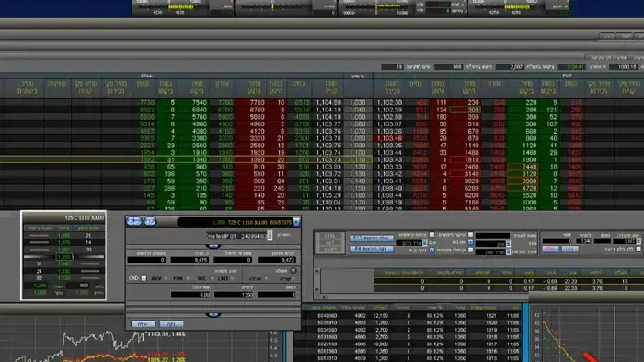Click the volatility curve chart at bottom right
This screenshot has height=362, width=644.
(x=587, y=333)
